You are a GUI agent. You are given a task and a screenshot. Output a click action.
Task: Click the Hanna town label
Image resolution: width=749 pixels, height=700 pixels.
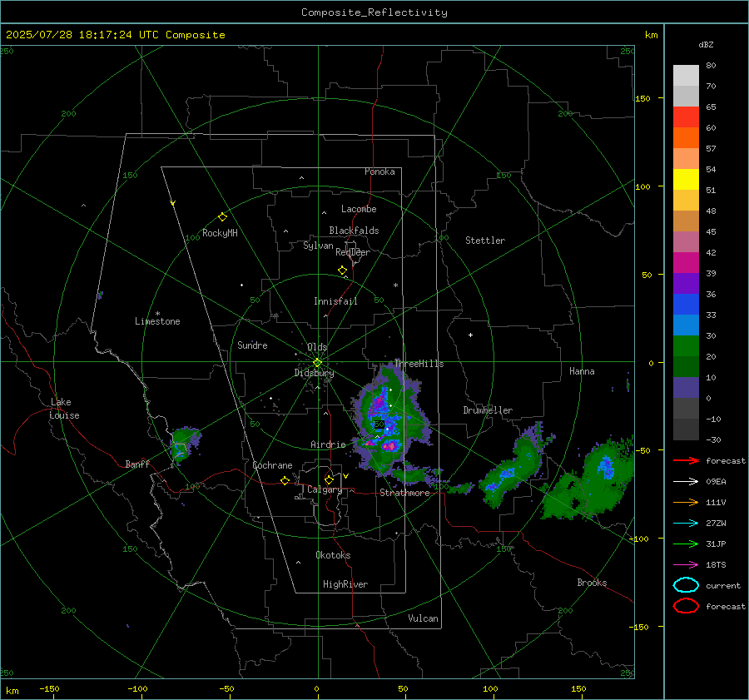[x=582, y=371]
